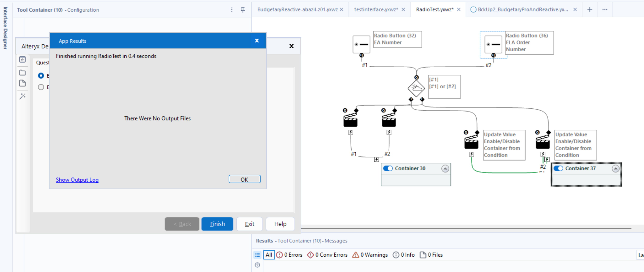The width and height of the screenshot is (644, 272).
Task: Collapse Container 37 using its chevron
Action: [615, 168]
